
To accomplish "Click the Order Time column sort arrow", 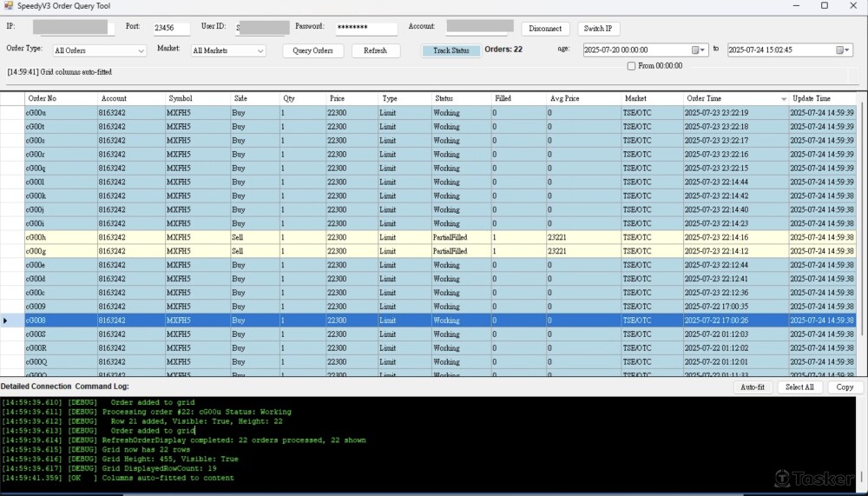I will 784,99.
